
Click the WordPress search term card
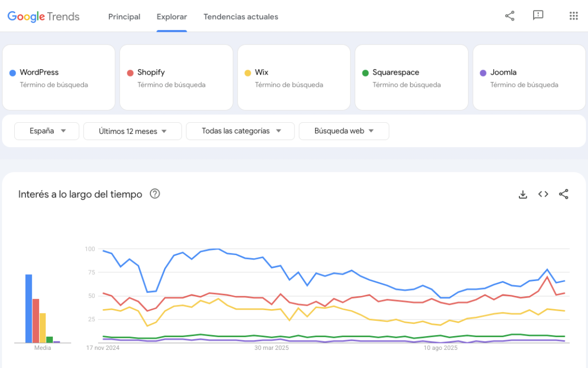(59, 78)
